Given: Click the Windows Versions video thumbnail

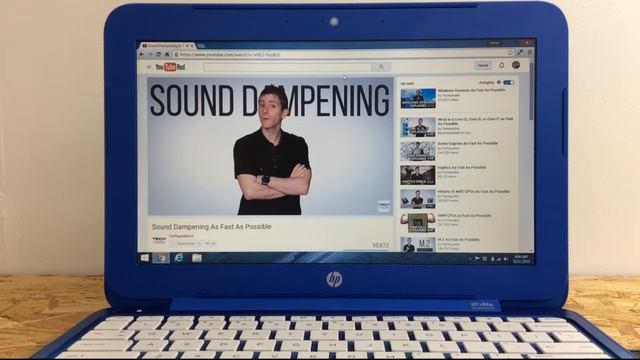Looking at the screenshot, I should click(418, 98).
